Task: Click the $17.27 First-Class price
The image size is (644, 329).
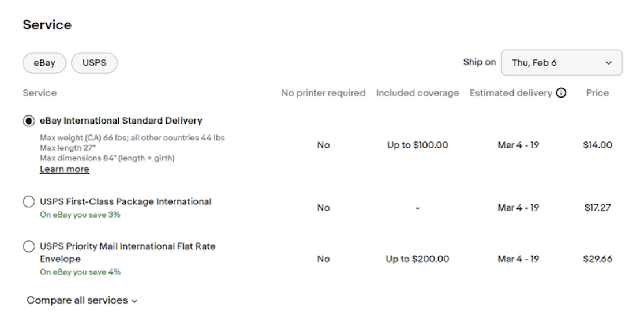Action: coord(597,208)
